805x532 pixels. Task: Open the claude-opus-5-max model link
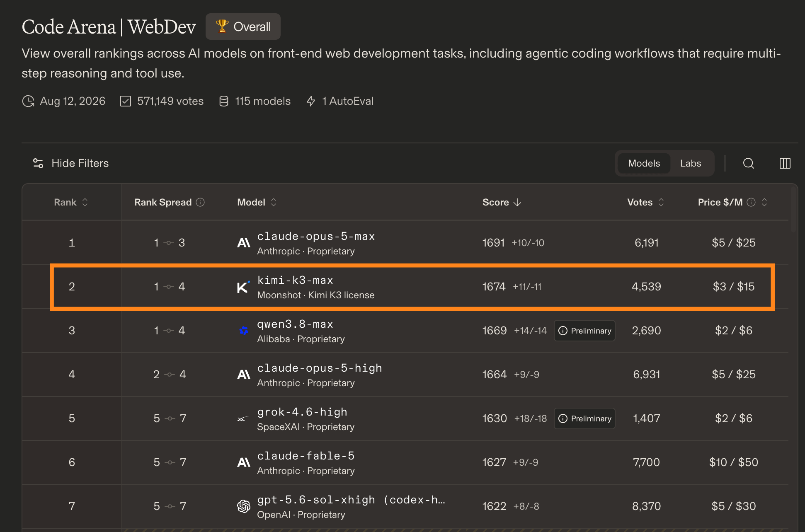[x=316, y=236]
